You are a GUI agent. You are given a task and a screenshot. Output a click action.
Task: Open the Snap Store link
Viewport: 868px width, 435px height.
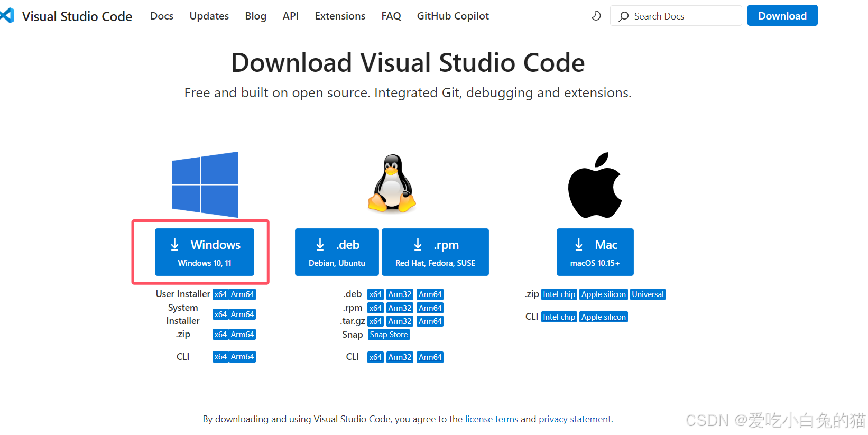pyautogui.click(x=389, y=335)
